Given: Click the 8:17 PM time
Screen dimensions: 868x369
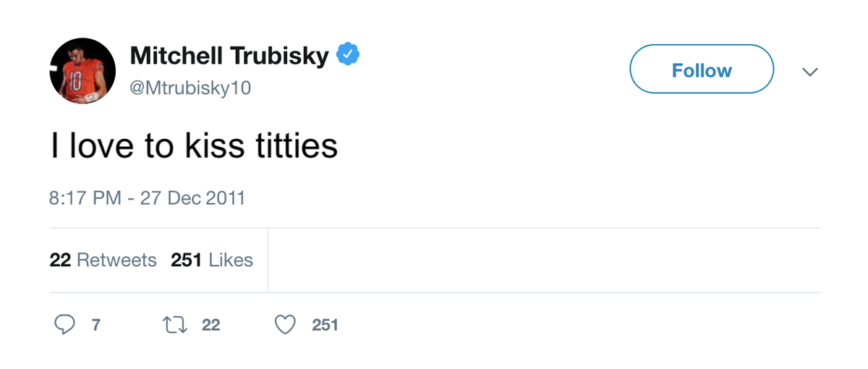Looking at the screenshot, I should [x=85, y=198].
